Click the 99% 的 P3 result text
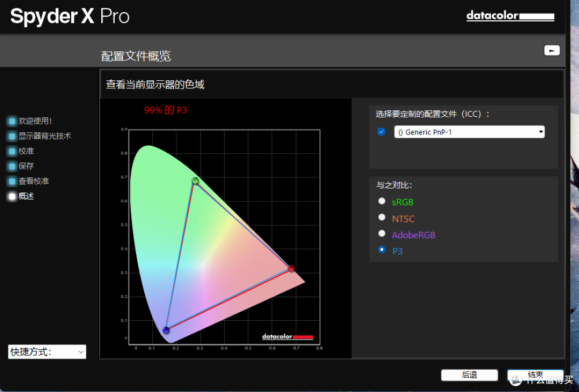The width and height of the screenshot is (579, 392). tap(166, 110)
